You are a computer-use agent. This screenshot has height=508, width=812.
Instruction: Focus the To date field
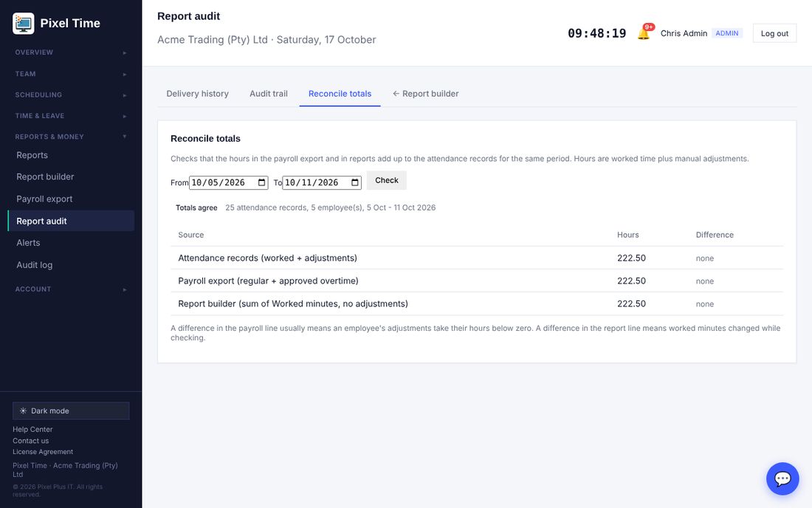[x=322, y=182]
